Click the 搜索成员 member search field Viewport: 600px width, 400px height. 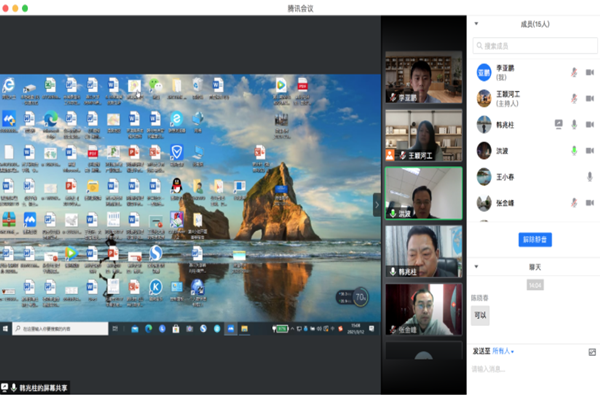pos(535,45)
